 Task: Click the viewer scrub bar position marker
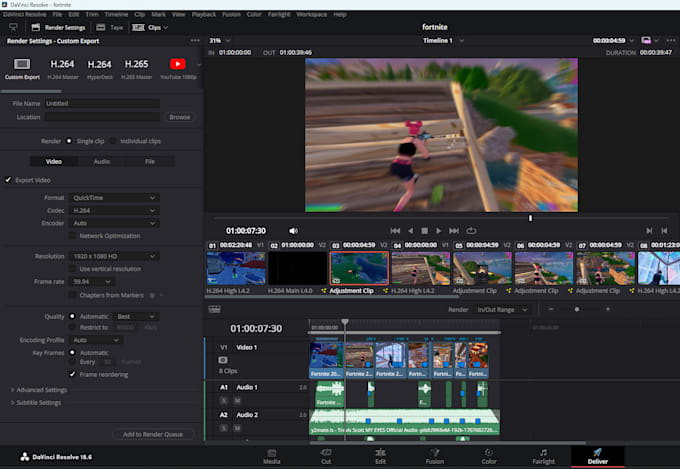[530, 218]
